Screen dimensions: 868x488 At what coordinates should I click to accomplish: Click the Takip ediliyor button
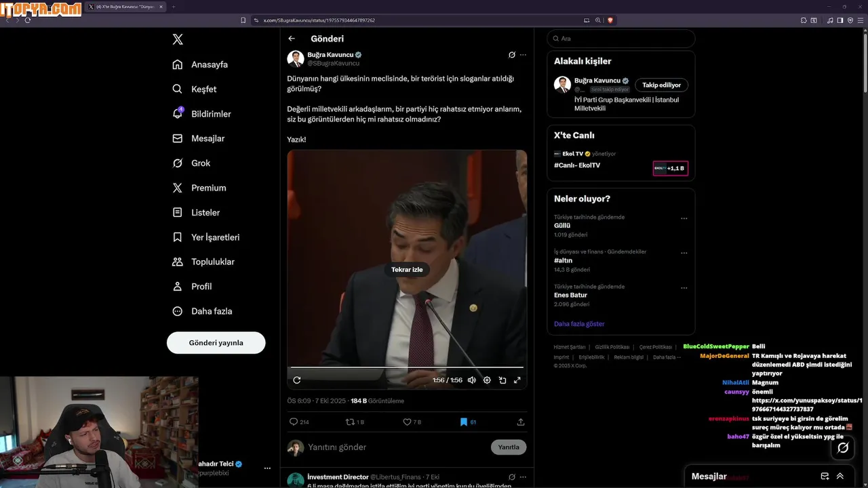coord(662,85)
